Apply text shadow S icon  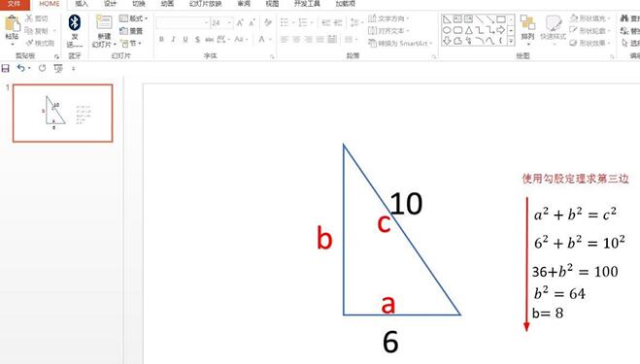197,39
